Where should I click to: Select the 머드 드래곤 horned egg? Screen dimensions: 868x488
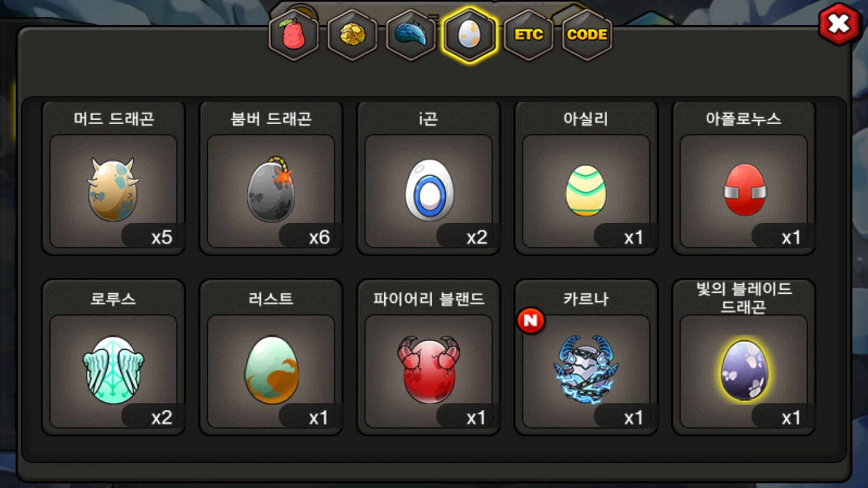coord(113,190)
